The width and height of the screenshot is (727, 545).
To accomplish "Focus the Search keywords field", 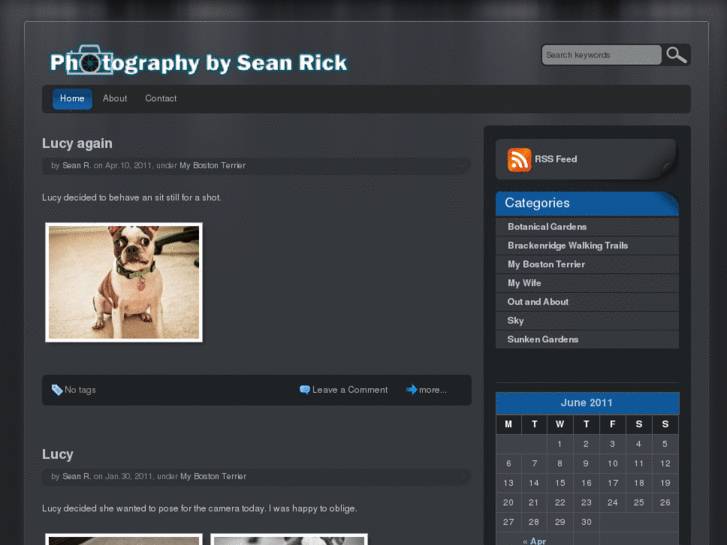I will (x=601, y=55).
